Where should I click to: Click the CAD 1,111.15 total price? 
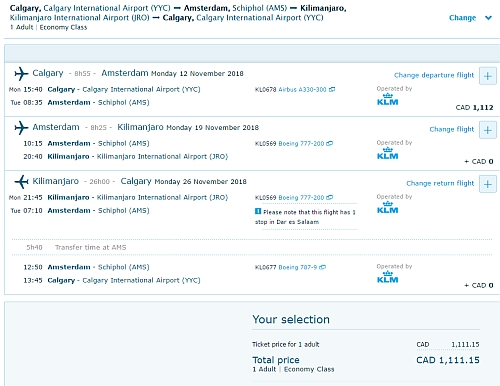(448, 360)
